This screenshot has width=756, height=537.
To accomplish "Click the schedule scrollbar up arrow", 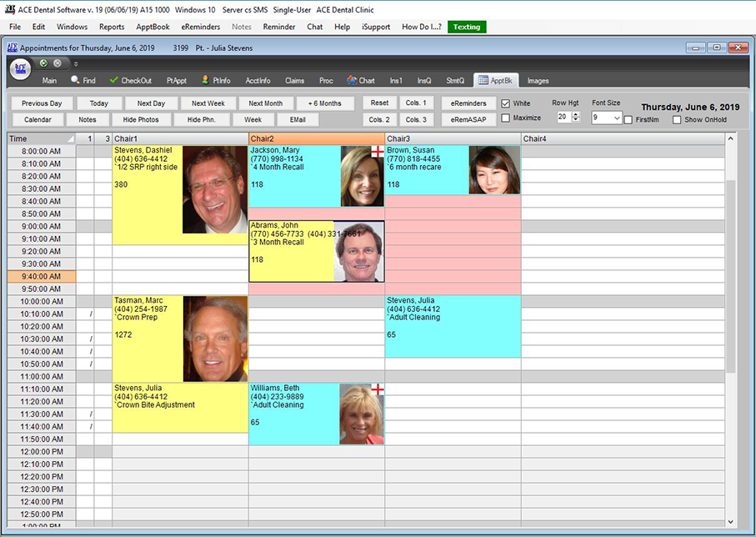I will 730,139.
